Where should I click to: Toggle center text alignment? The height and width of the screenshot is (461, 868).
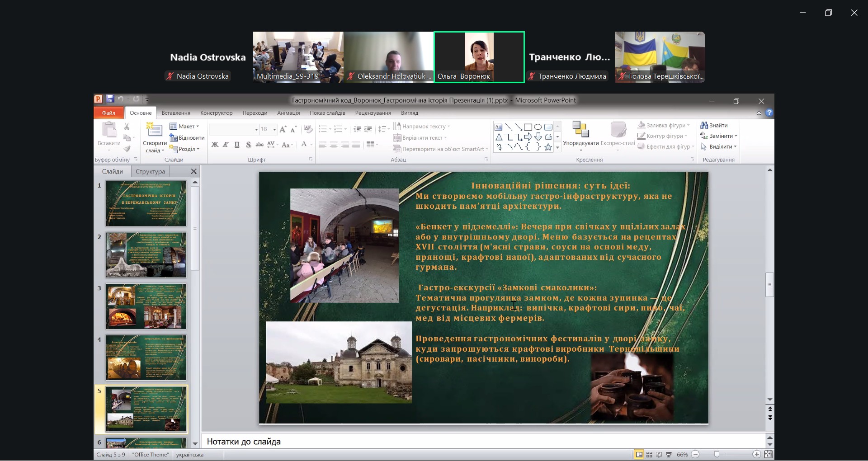[334, 145]
